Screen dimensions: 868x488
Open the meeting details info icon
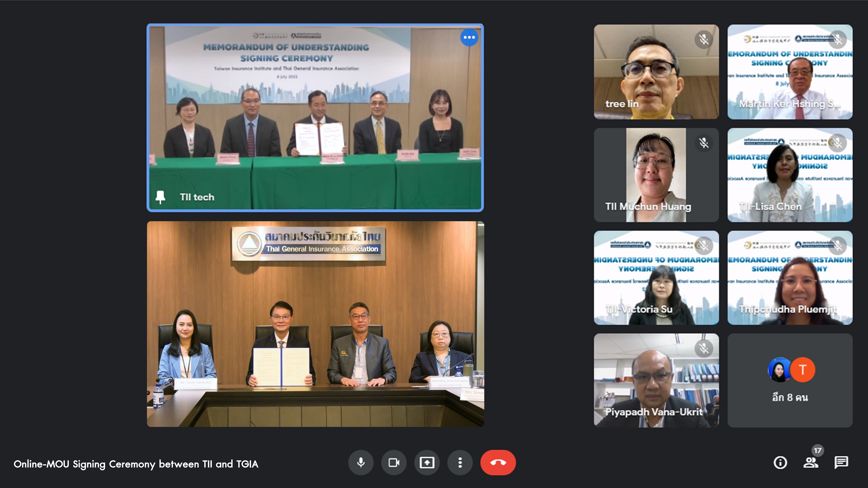780,462
